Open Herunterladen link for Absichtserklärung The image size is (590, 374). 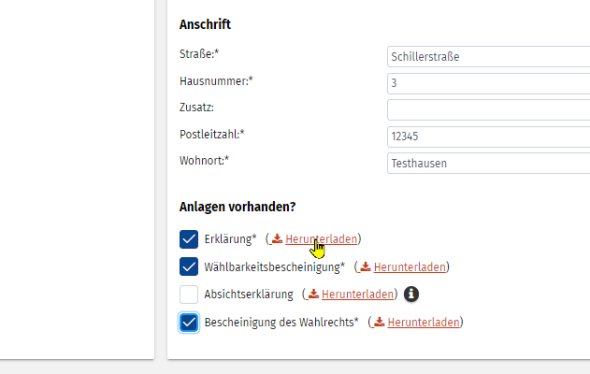357,294
